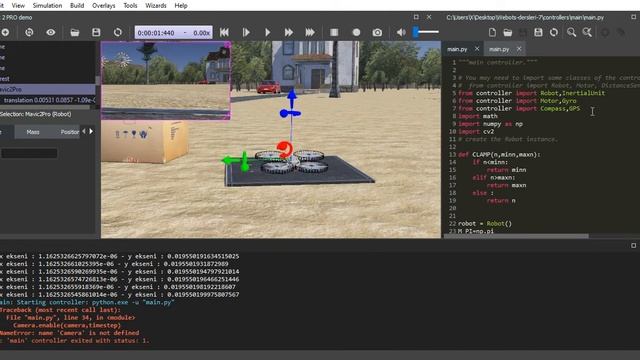Click NameError line in console
640x360 pixels.
pyautogui.click(x=70, y=333)
